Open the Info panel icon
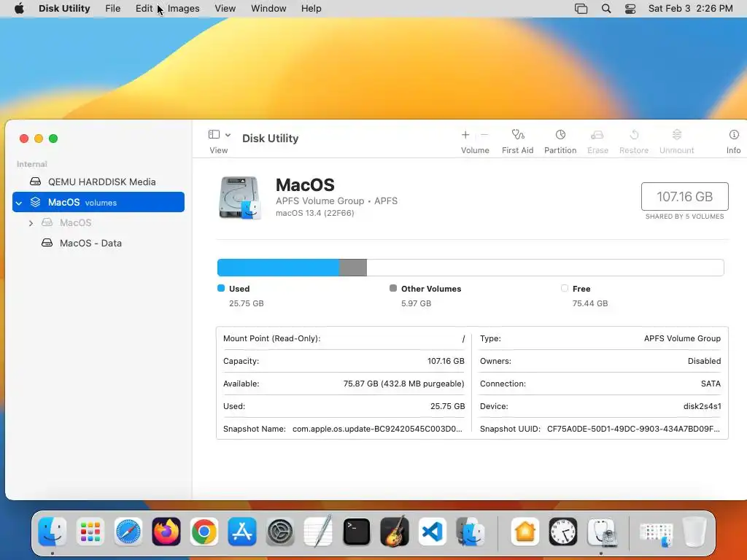 click(x=734, y=135)
